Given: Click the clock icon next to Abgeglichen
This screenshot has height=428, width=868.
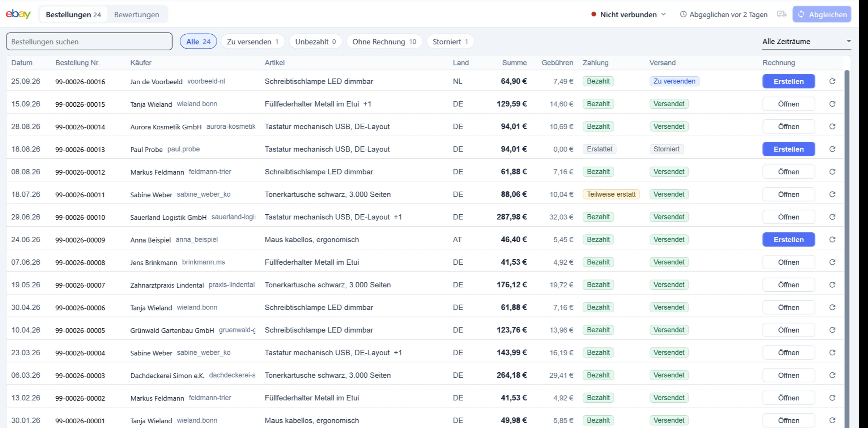Looking at the screenshot, I should [x=683, y=14].
